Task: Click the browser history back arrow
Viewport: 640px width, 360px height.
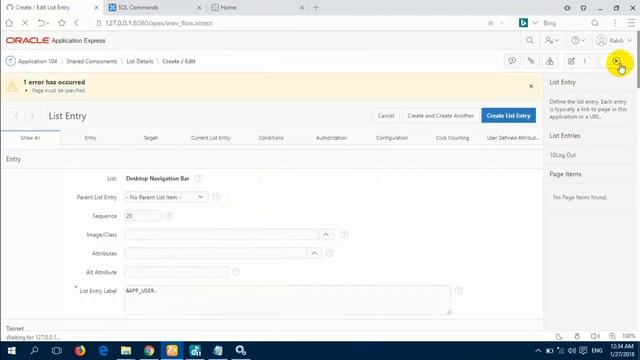Action: pos(77,23)
